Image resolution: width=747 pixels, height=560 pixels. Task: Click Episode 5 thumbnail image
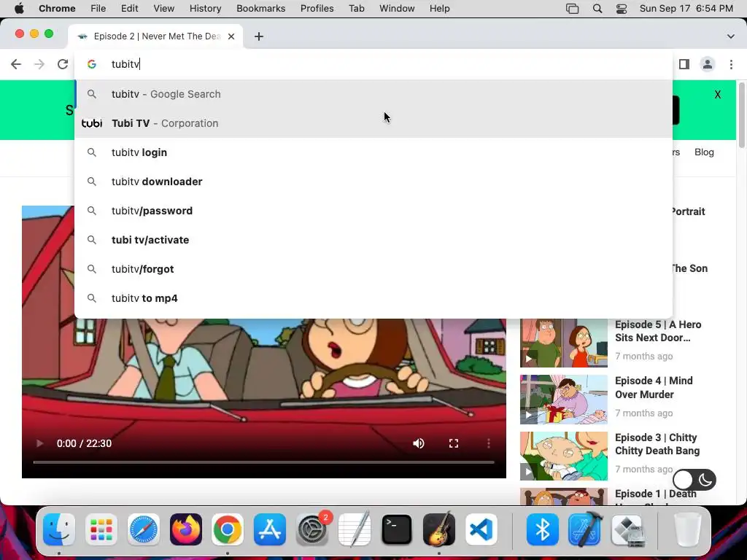tap(564, 343)
